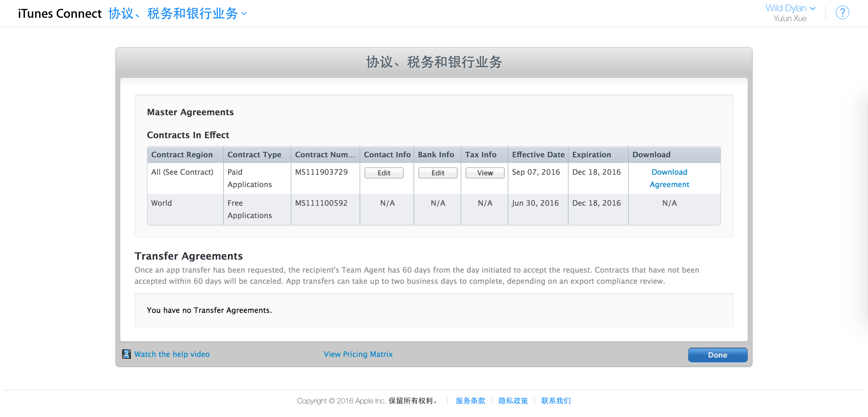Click contract number MS111903729 cell
Viewport: 868px width, 417px height.
click(321, 172)
